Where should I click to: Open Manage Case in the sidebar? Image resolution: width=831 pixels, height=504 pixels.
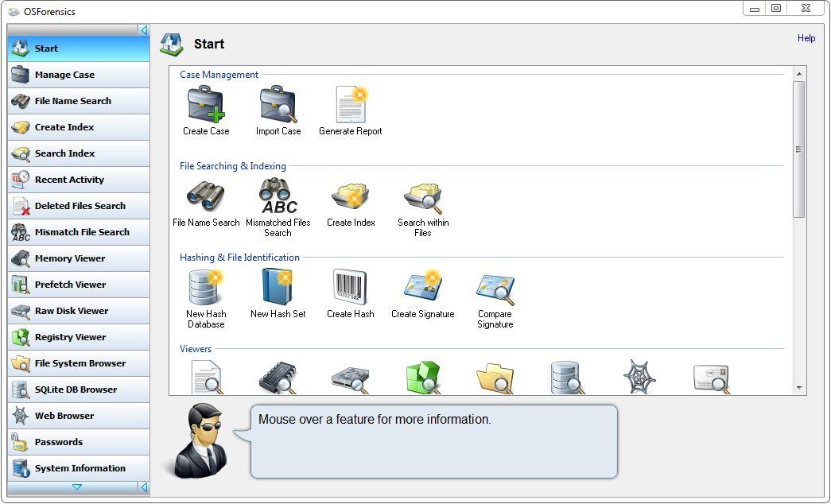pyautogui.click(x=79, y=75)
